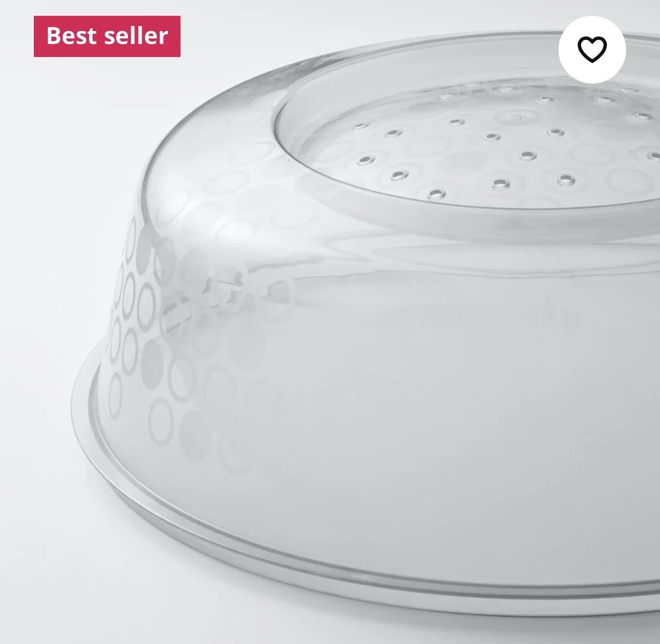660x644 pixels.
Task: Click the empty background beneath the Best seller badge
Action: [x=63, y=168]
